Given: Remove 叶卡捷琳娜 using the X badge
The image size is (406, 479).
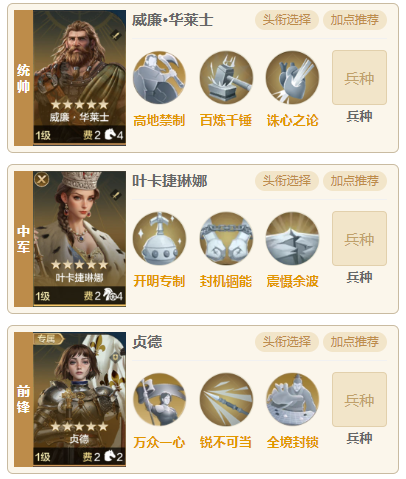Looking at the screenshot, I should 42,180.
